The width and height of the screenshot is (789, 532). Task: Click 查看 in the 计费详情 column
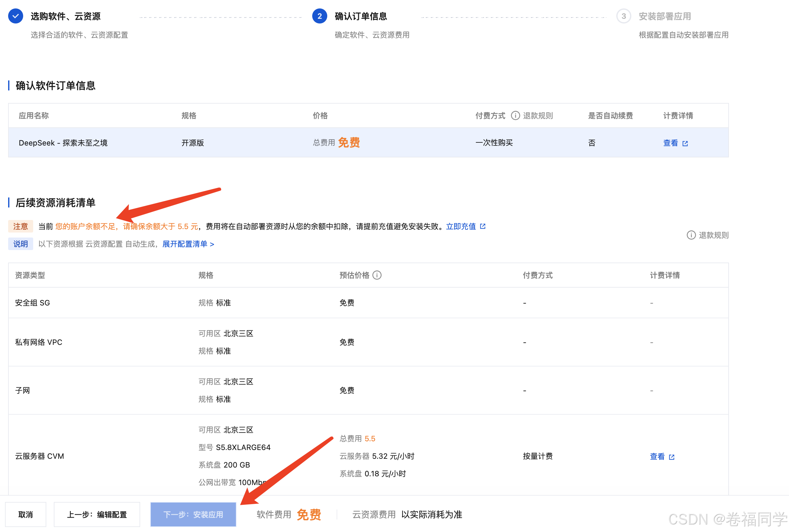(671, 143)
